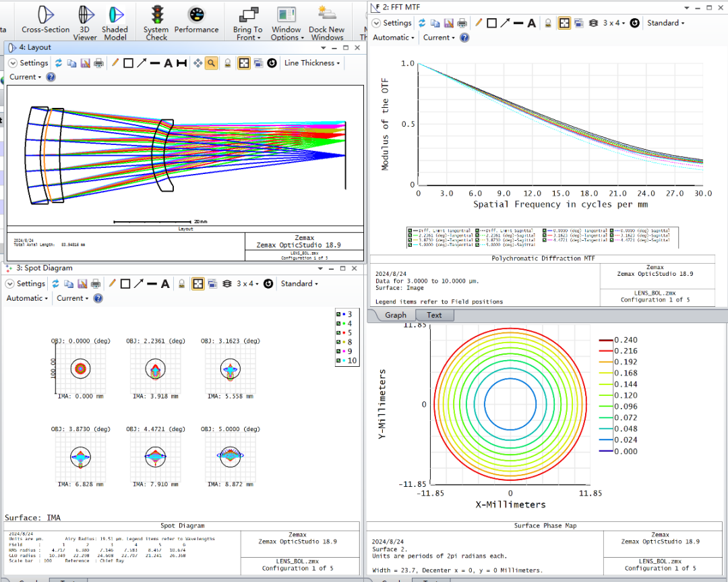Viewport: 728px width, 582px height.
Task: Expand Settings in the Spot Diagram window
Action: pos(26,284)
